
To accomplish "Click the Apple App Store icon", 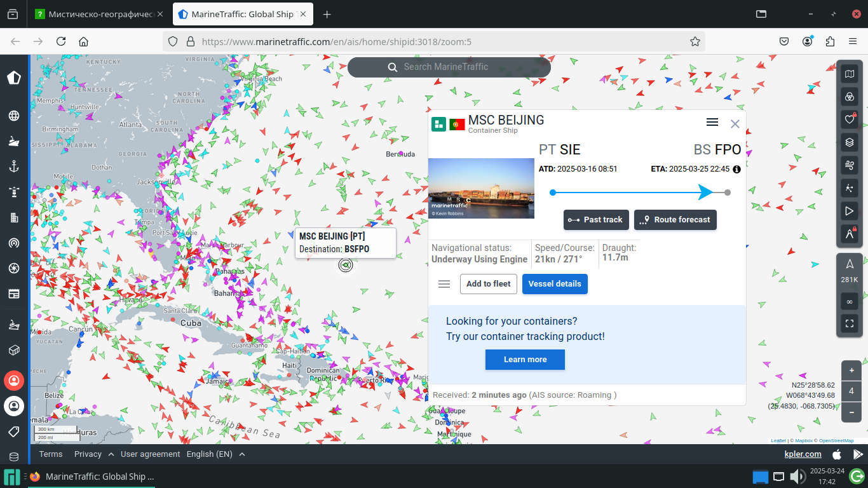I will (x=837, y=454).
